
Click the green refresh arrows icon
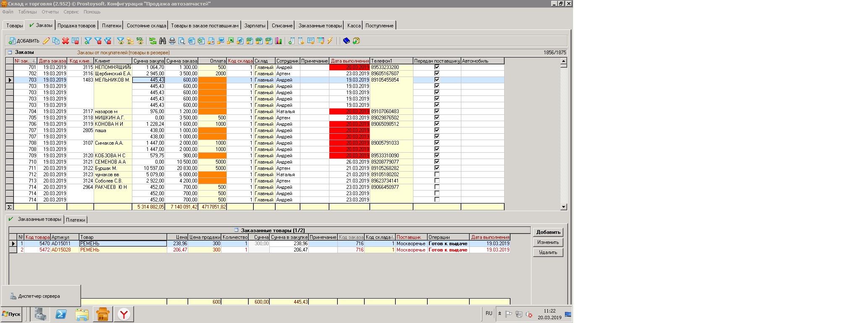[x=153, y=41]
